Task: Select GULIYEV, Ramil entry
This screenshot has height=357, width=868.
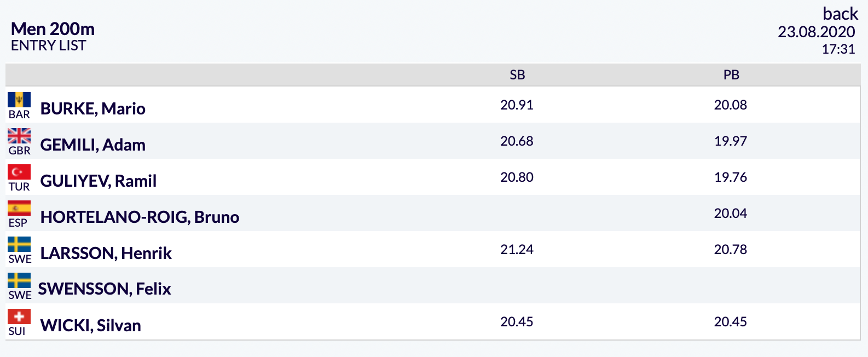Action: 99,181
